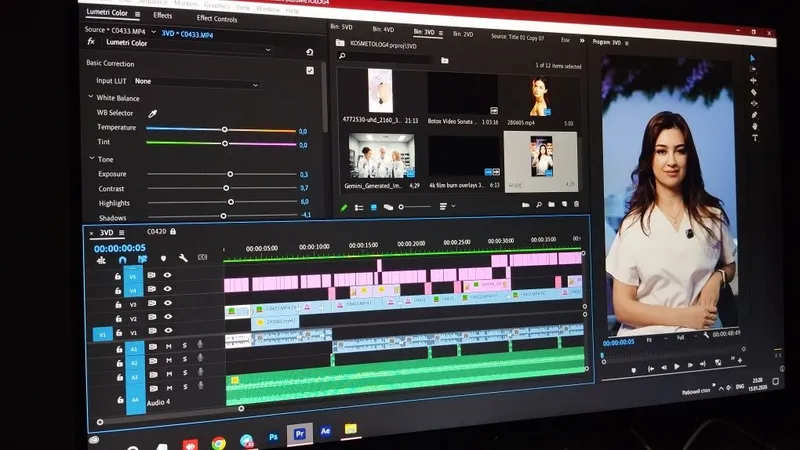This screenshot has width=800, height=450.
Task: Add a marker in timeline panel
Action: coord(163,259)
